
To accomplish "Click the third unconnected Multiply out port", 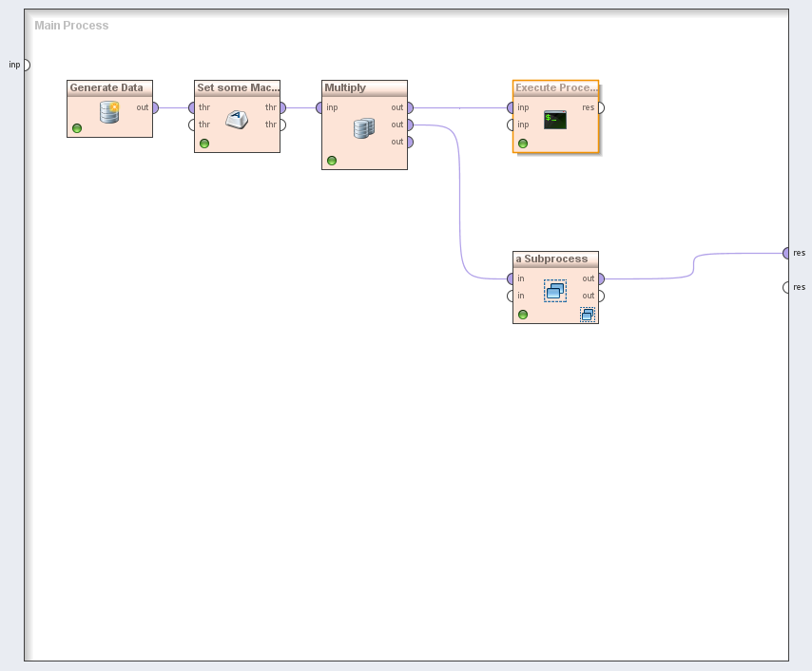I will click(x=409, y=142).
